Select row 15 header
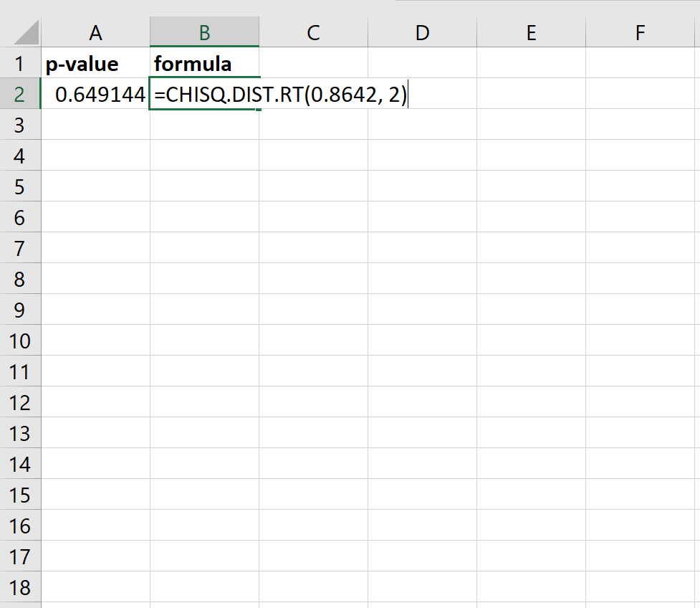700x608 pixels. tap(20, 495)
